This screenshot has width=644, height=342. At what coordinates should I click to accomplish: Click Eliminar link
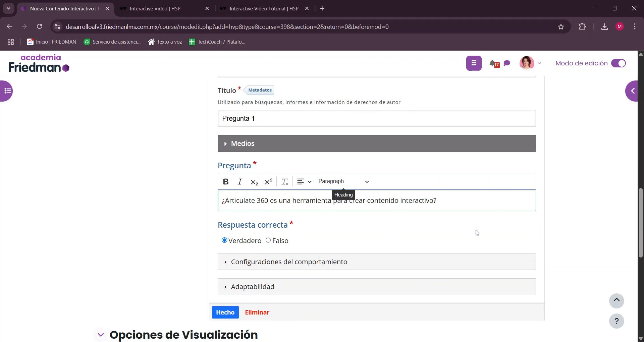click(x=257, y=312)
